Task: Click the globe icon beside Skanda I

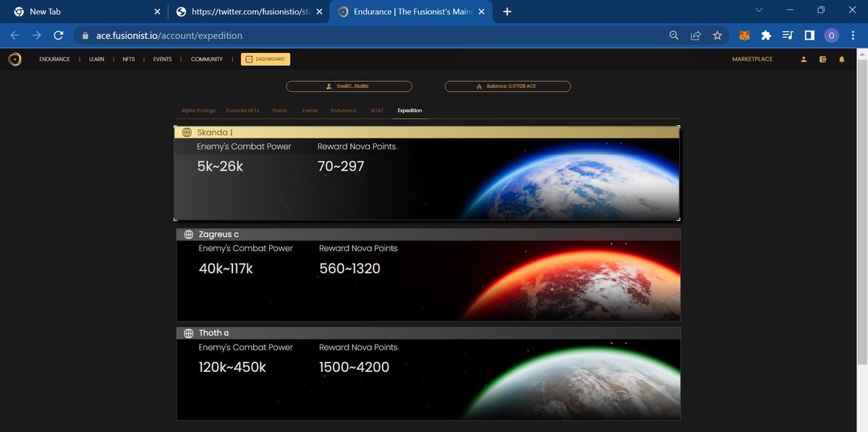Action: pos(187,132)
